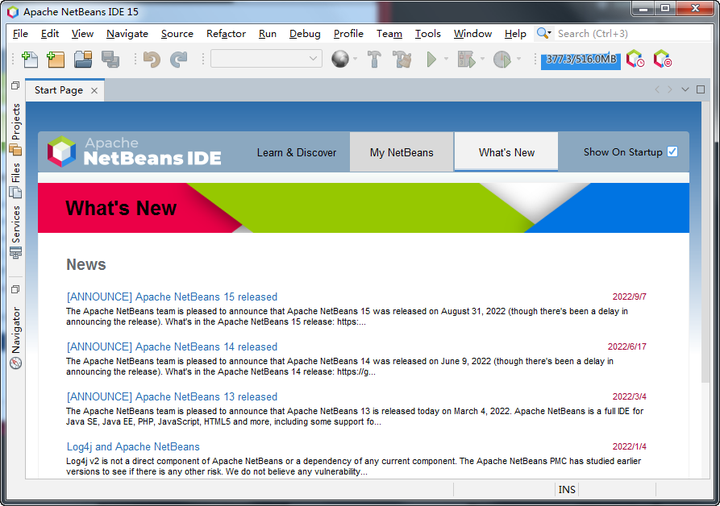
Task: Open the Navigate menu
Action: point(127,34)
